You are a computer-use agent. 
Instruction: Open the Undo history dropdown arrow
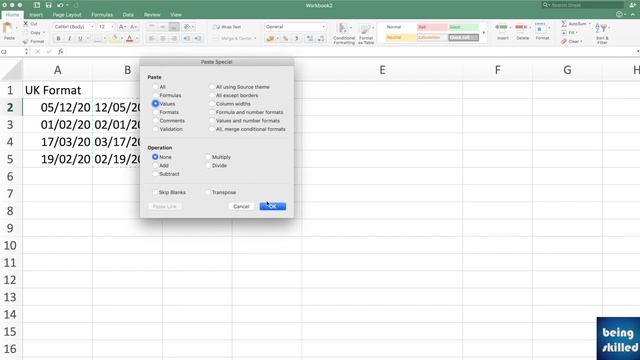67,5
